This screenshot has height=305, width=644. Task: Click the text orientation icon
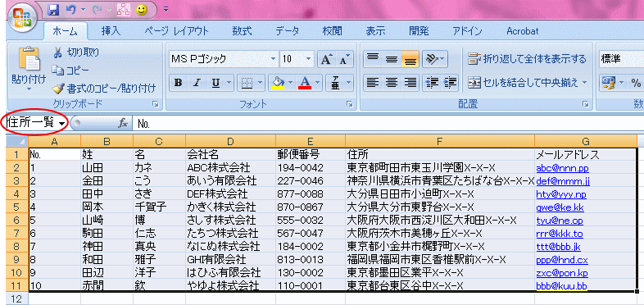click(x=431, y=59)
